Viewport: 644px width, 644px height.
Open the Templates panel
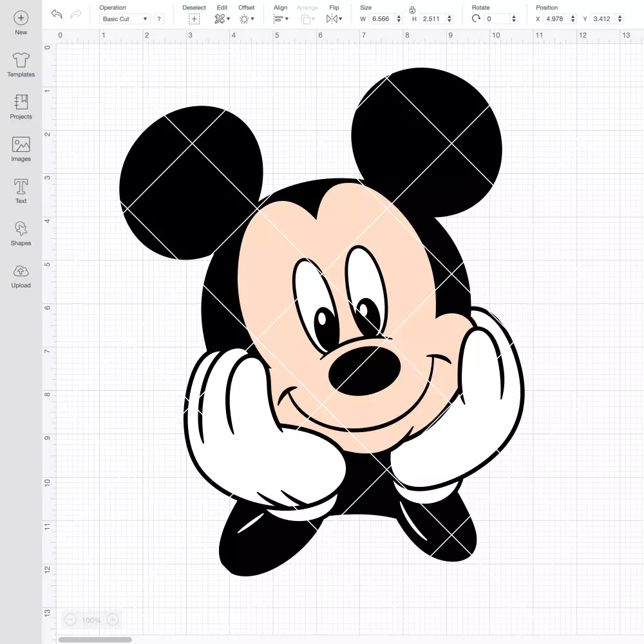click(21, 65)
